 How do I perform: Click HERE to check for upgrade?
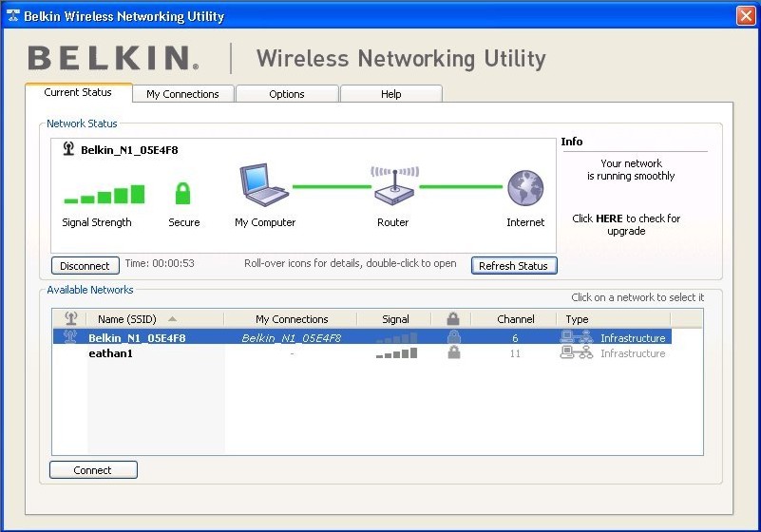click(609, 218)
